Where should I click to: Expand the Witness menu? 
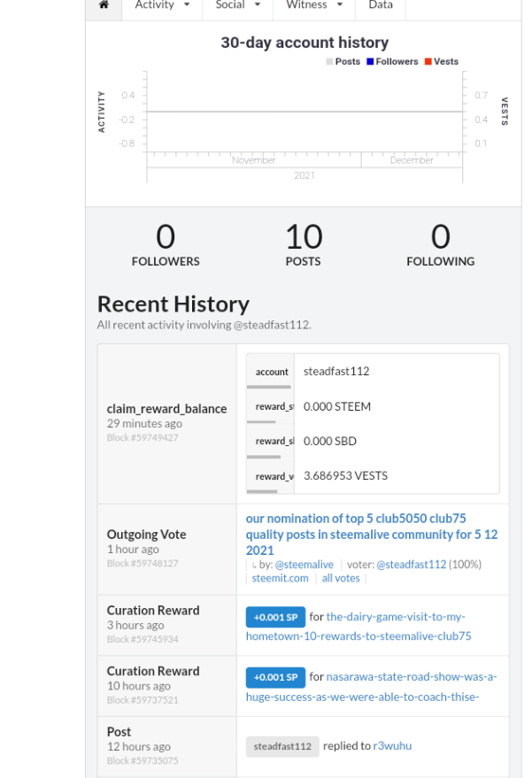click(x=314, y=5)
